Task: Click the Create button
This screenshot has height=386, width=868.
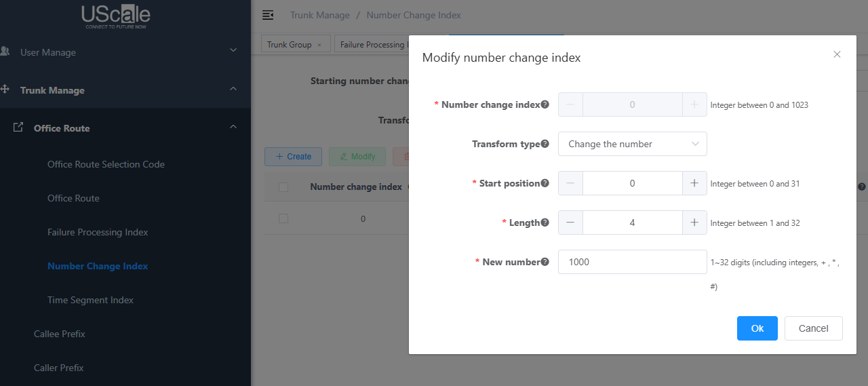Action: click(x=293, y=156)
